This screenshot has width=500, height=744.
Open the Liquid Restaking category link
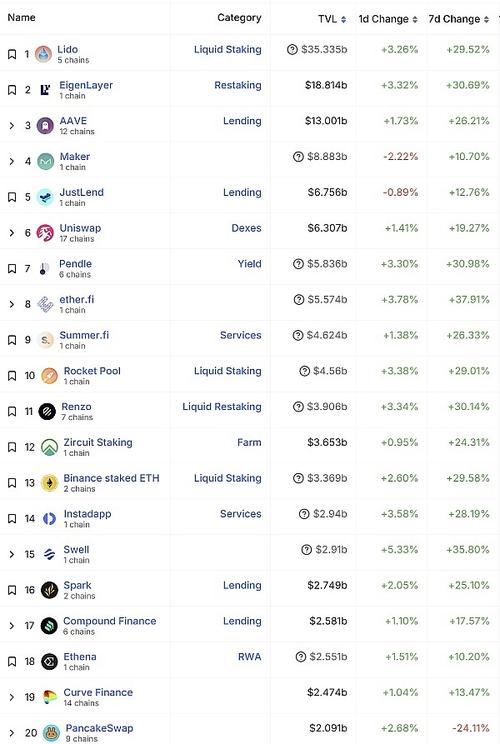pos(222,407)
